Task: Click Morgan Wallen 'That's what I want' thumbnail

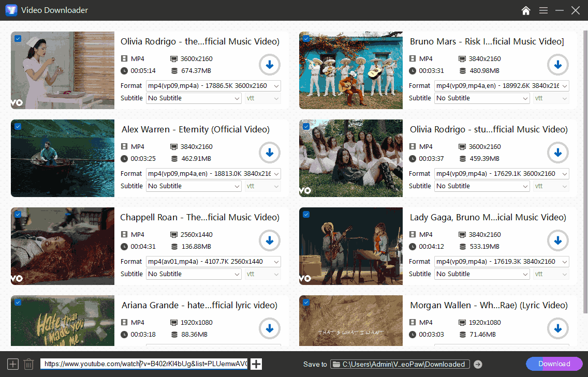Action: coord(351,321)
